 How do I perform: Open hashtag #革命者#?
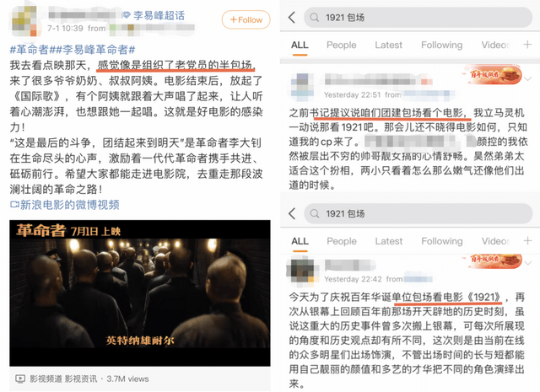click(x=30, y=50)
